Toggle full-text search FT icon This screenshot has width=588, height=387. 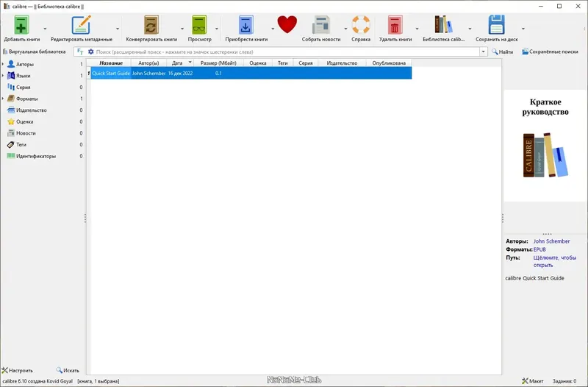tap(80, 52)
